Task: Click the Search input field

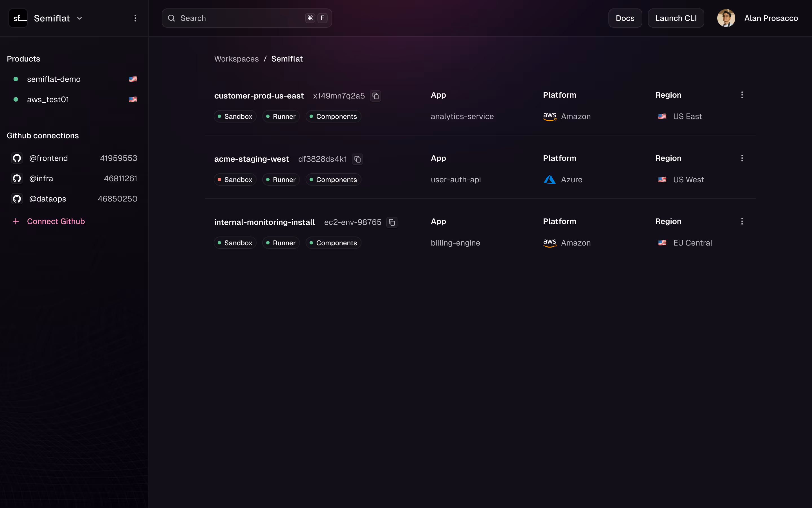Action: click(247, 18)
